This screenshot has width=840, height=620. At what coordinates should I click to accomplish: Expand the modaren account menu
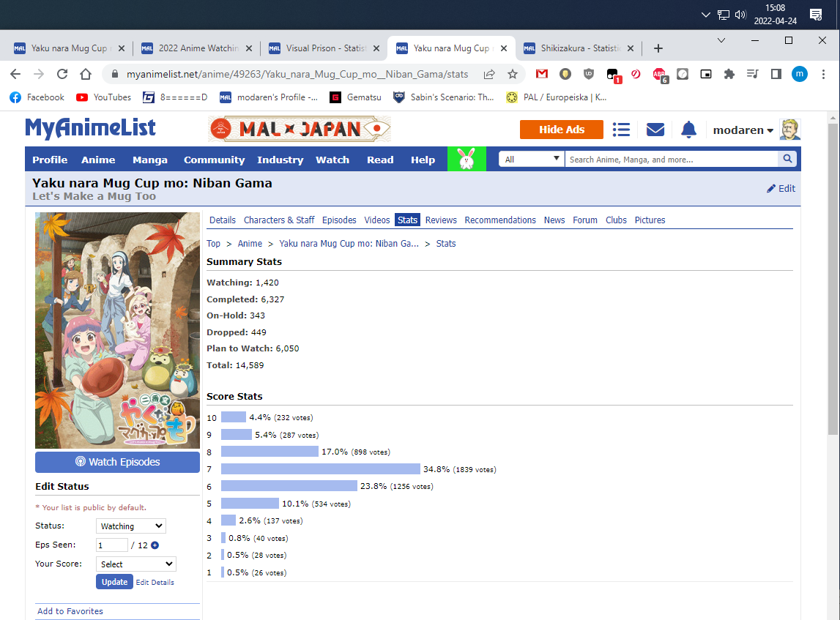coord(743,130)
